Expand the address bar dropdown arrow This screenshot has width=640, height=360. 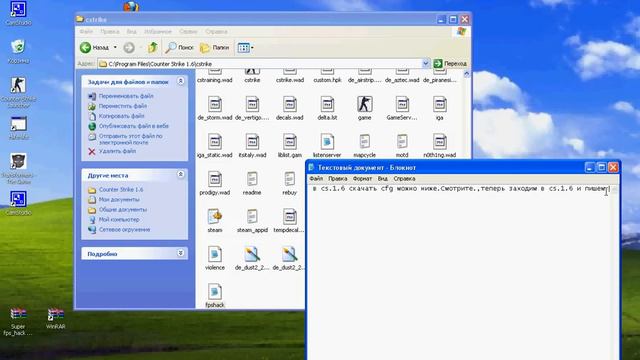click(x=425, y=64)
